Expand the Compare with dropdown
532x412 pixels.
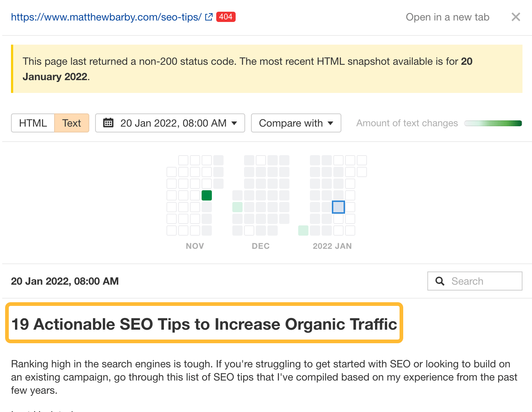(296, 123)
